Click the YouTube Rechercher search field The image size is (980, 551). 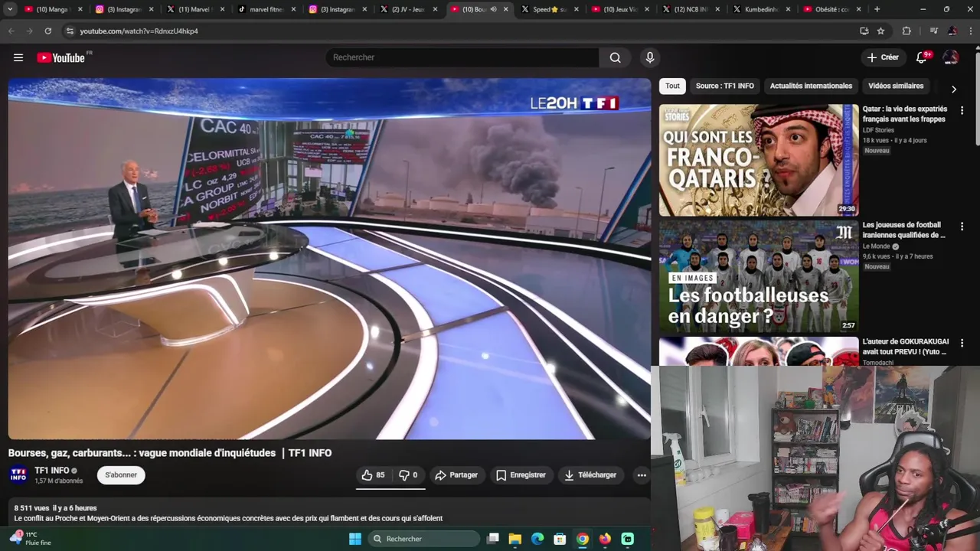462,57
